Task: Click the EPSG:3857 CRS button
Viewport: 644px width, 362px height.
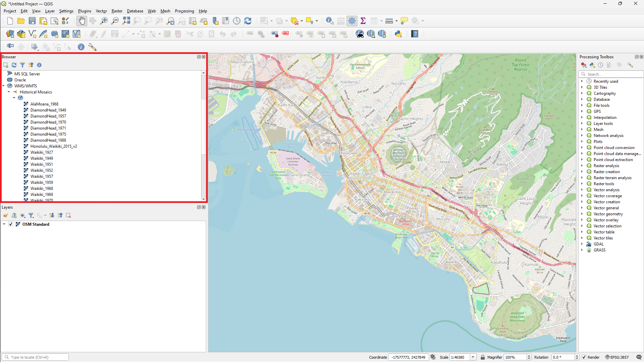Action: (x=617, y=357)
